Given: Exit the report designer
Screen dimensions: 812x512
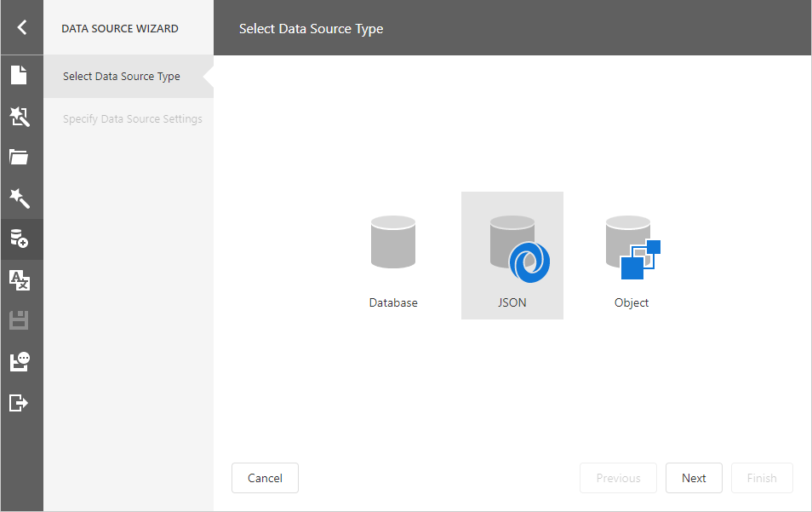Looking at the screenshot, I should pyautogui.click(x=21, y=402).
